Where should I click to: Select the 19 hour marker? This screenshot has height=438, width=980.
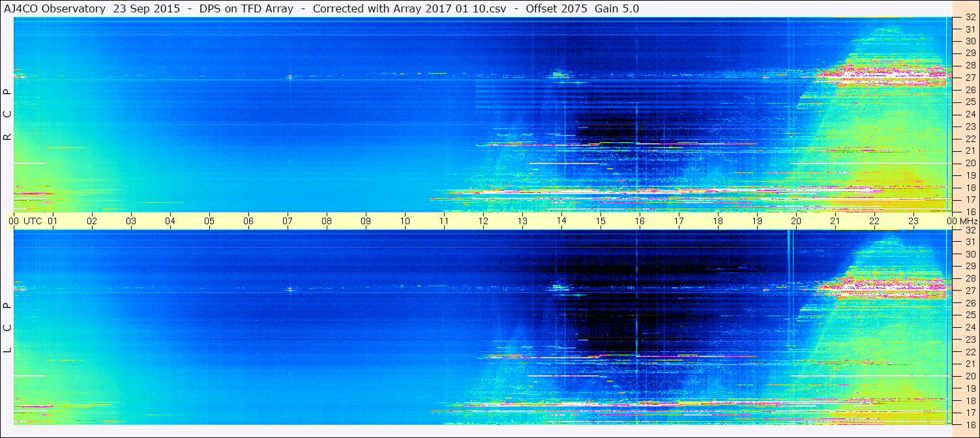pyautogui.click(x=757, y=221)
